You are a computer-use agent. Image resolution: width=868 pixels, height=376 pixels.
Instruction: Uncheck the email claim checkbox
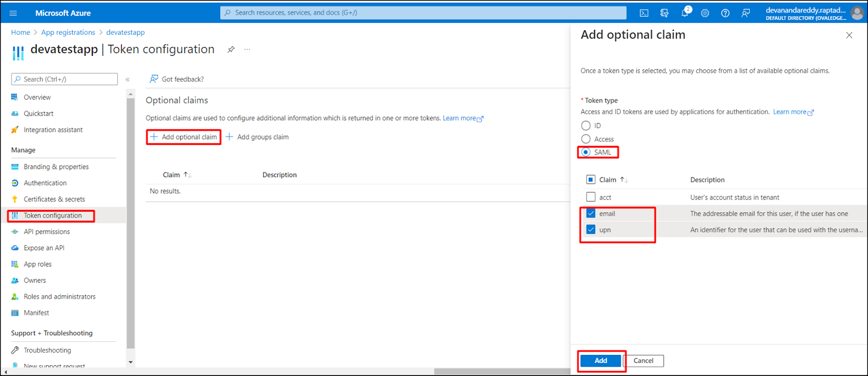pyautogui.click(x=591, y=214)
